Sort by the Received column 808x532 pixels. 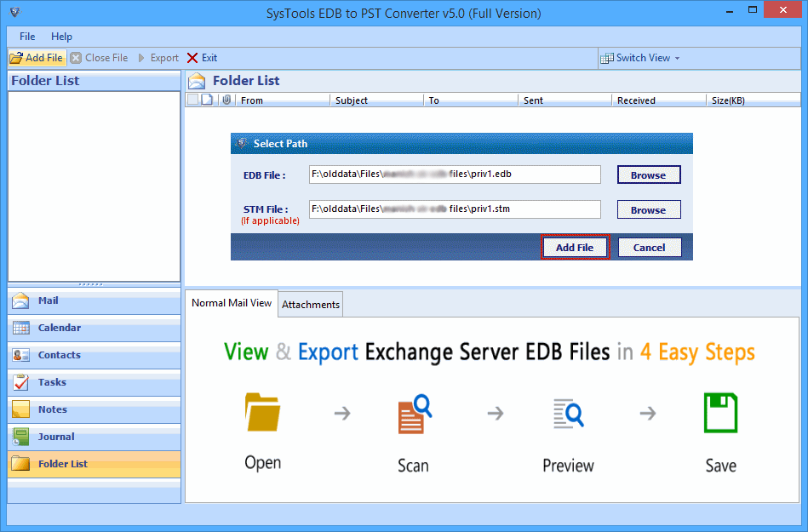click(x=659, y=100)
